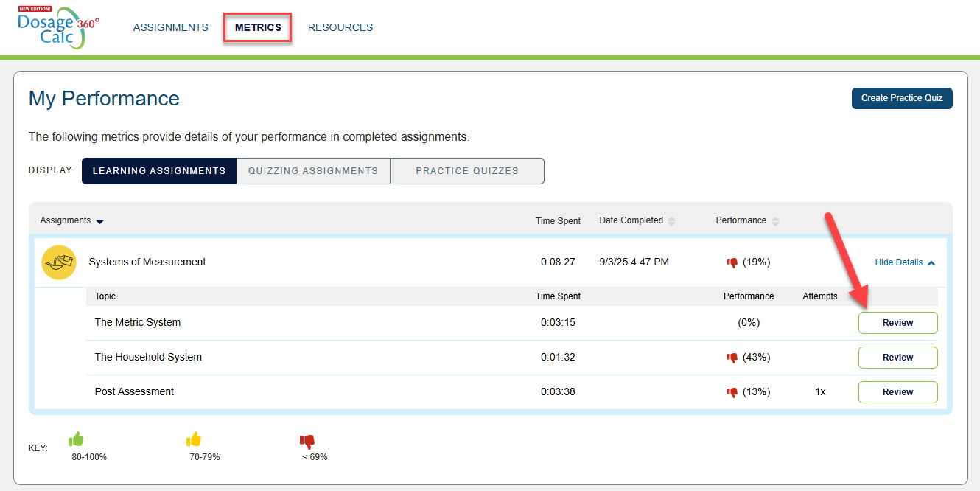Viewport: 980px width, 491px height.
Task: Click the red thumbs-down key icon
Action: point(307,442)
